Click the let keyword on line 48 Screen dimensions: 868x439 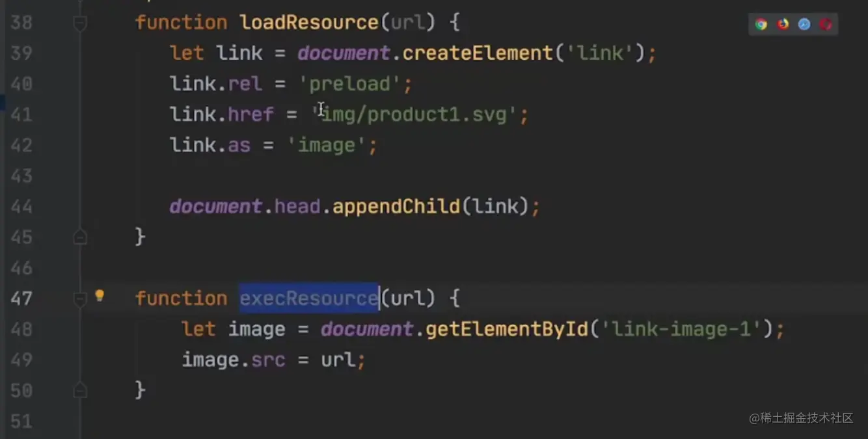coord(198,329)
